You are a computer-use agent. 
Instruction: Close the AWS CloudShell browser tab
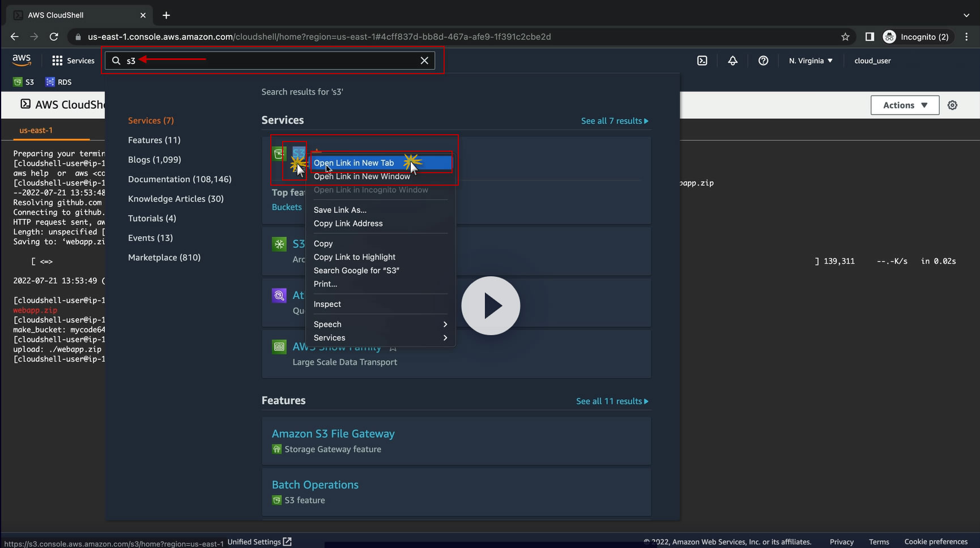(x=143, y=15)
